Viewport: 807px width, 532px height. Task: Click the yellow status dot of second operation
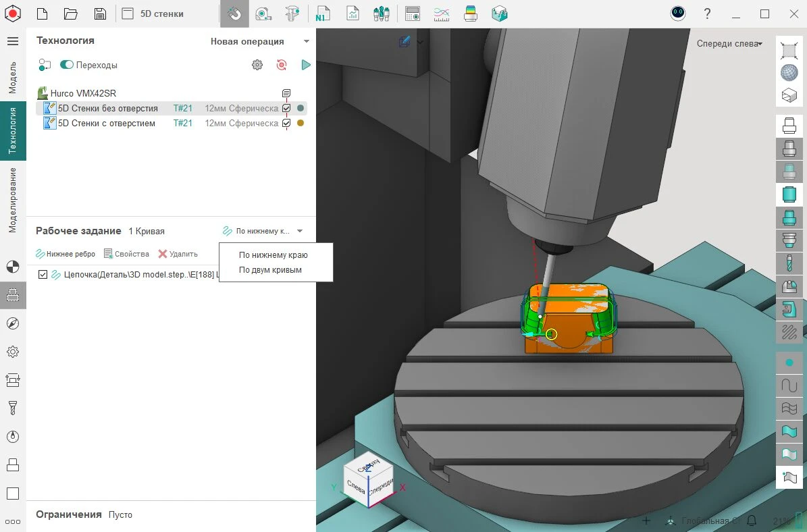tap(301, 123)
